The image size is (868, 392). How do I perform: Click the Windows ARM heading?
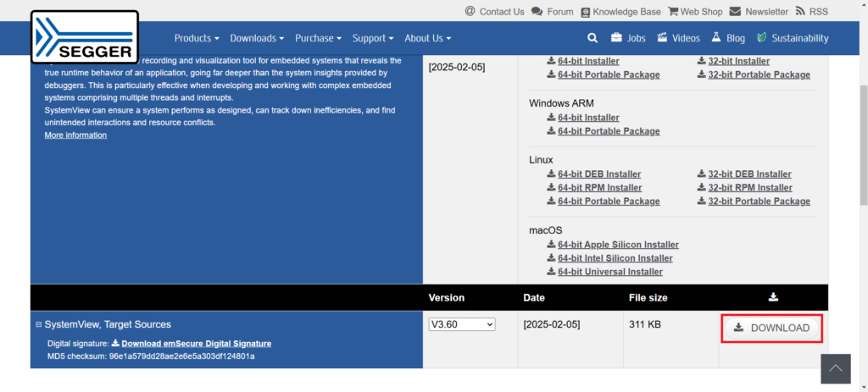[561, 103]
